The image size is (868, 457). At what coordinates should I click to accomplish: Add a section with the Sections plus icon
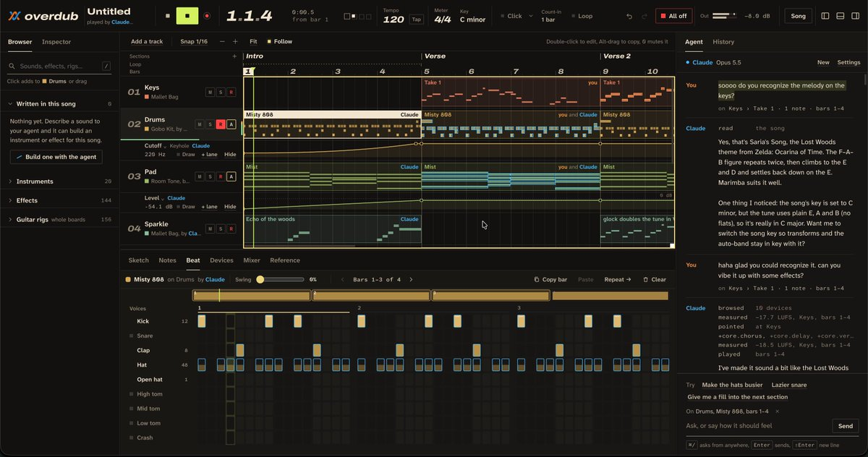234,56
